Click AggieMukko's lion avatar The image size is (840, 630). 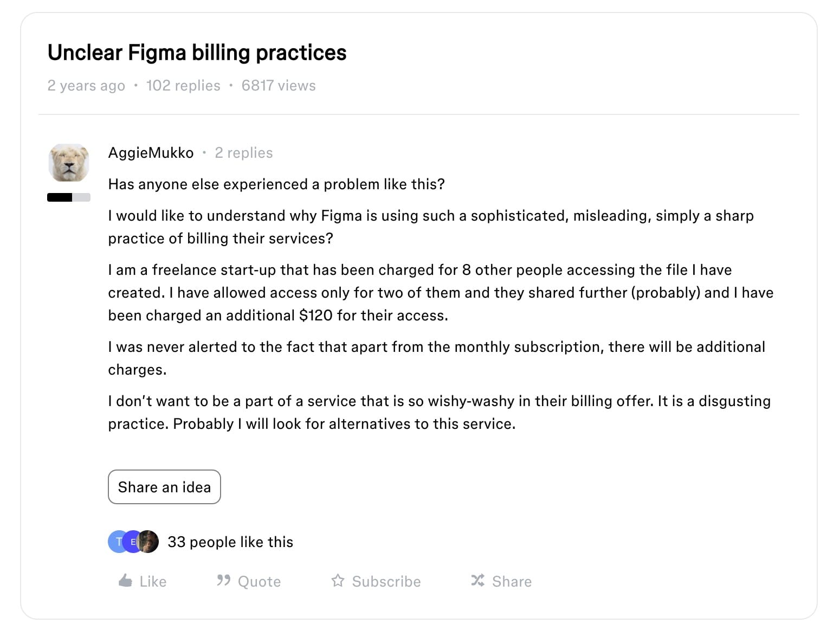69,162
